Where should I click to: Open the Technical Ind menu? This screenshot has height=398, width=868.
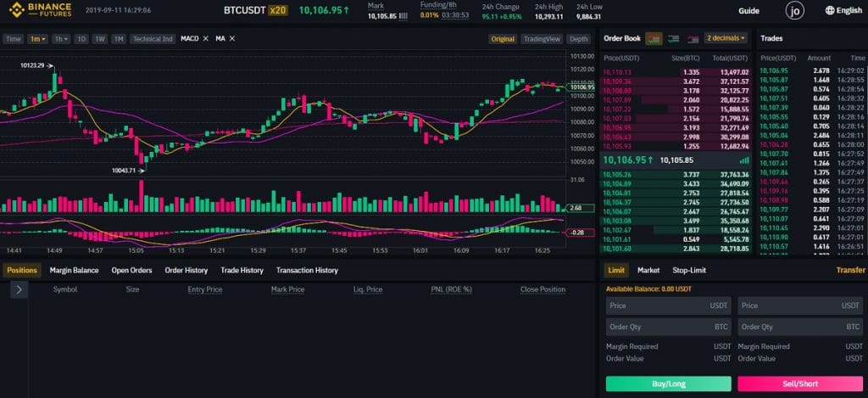(153, 39)
